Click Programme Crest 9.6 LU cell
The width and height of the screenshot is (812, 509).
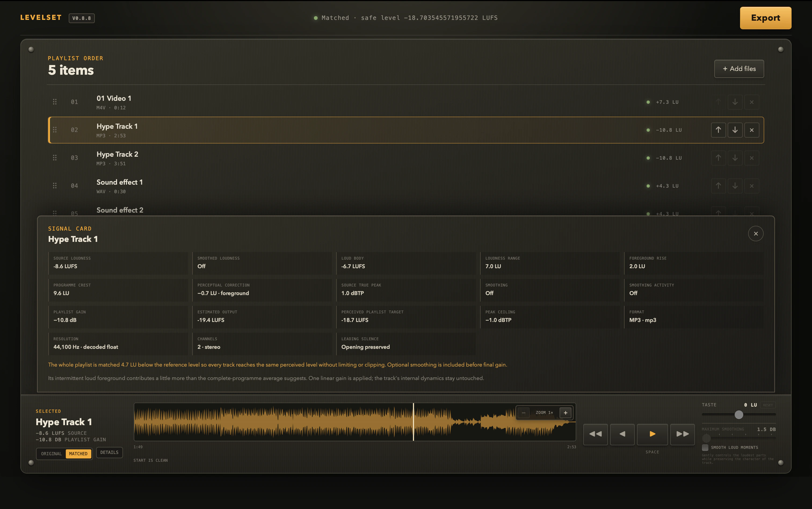118,290
